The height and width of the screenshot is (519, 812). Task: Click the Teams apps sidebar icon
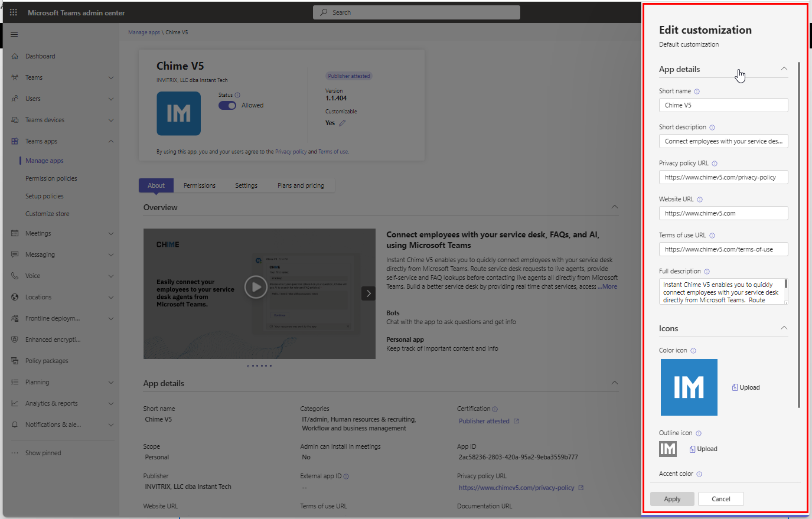(x=15, y=141)
